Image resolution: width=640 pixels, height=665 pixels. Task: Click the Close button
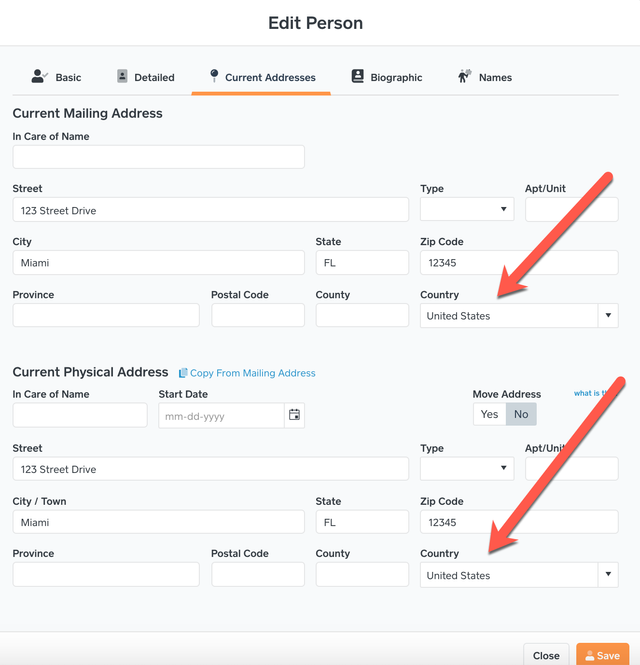(x=546, y=655)
